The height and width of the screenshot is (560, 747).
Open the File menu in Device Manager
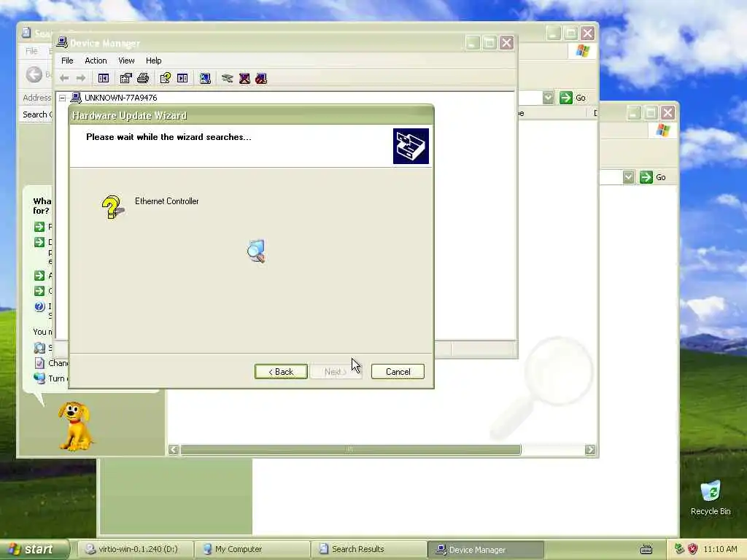click(67, 61)
